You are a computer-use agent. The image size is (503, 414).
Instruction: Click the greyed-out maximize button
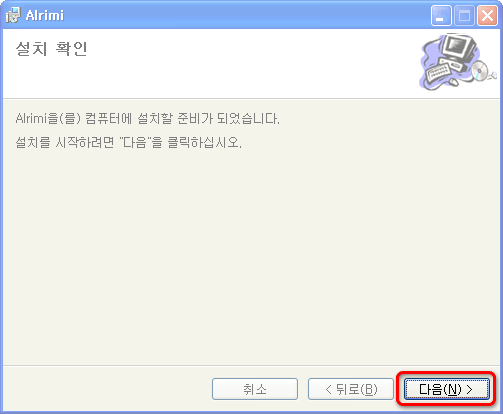click(464, 16)
